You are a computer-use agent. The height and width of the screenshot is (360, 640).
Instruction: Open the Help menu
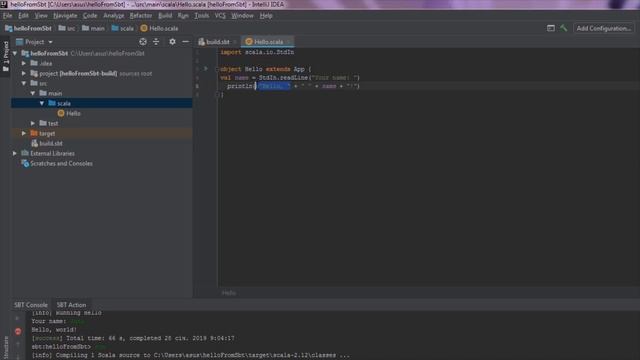pyautogui.click(x=266, y=16)
